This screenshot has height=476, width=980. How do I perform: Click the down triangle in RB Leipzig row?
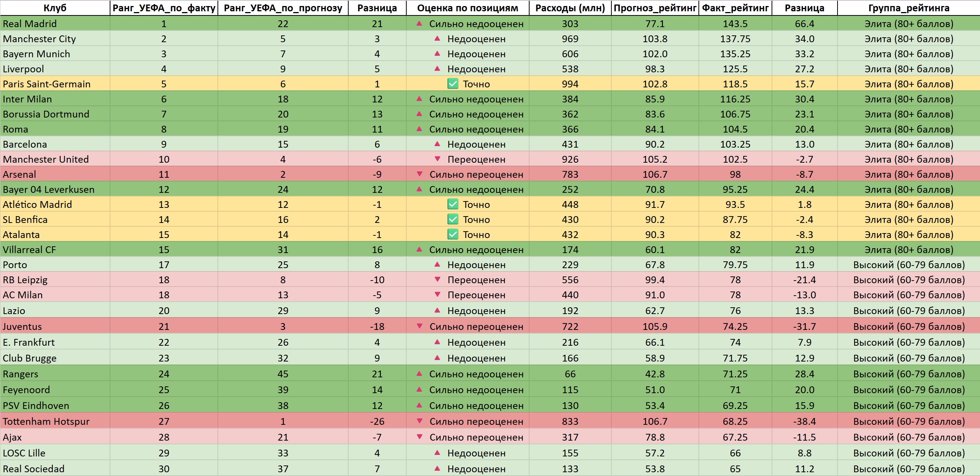(x=438, y=280)
